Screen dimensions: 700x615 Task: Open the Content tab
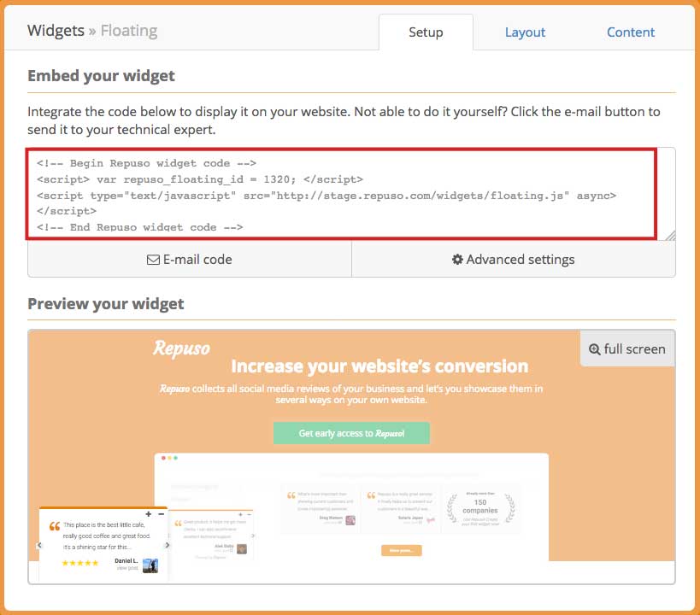(x=631, y=32)
